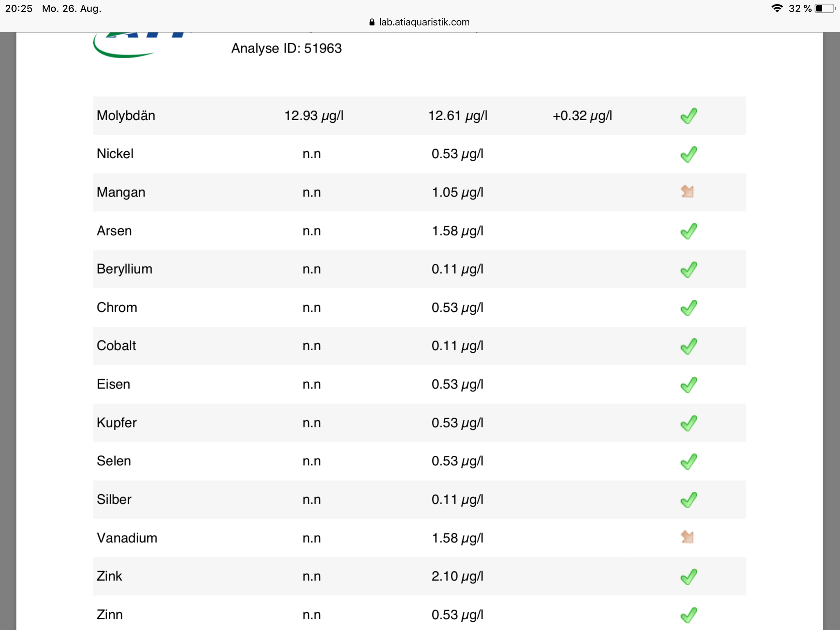
Task: Tap the battery indicator in status bar
Action: pos(825,9)
